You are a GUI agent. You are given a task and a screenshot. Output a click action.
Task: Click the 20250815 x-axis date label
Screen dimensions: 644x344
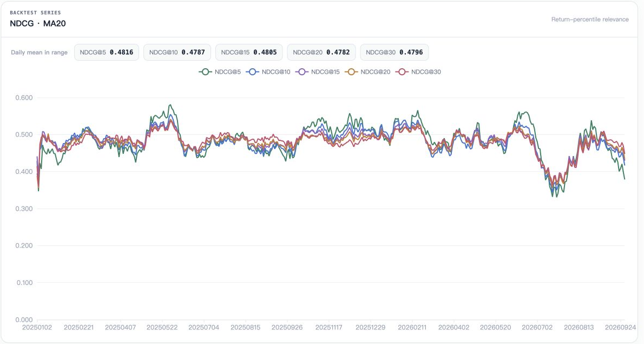(245, 328)
